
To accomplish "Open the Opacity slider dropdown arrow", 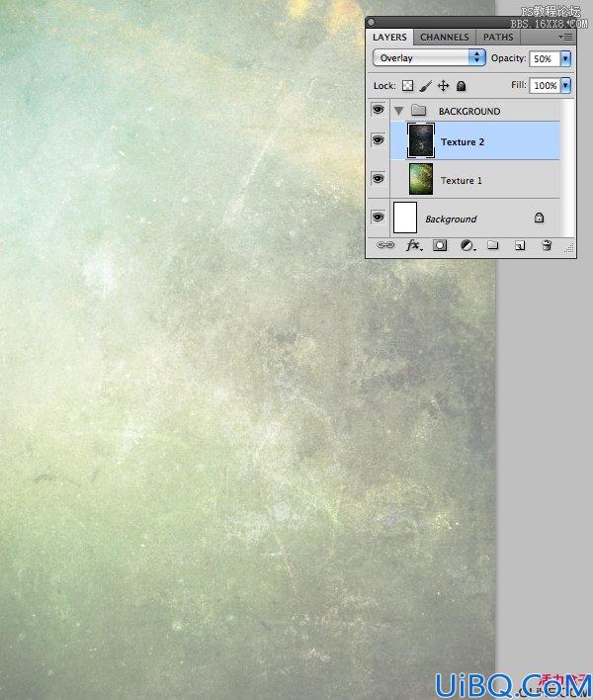I will tap(565, 59).
